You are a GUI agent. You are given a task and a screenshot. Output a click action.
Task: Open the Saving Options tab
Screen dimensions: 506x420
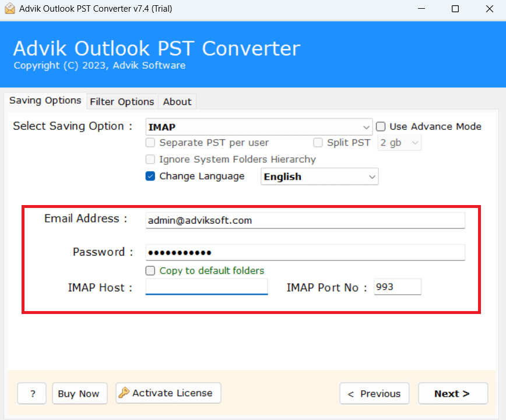45,101
